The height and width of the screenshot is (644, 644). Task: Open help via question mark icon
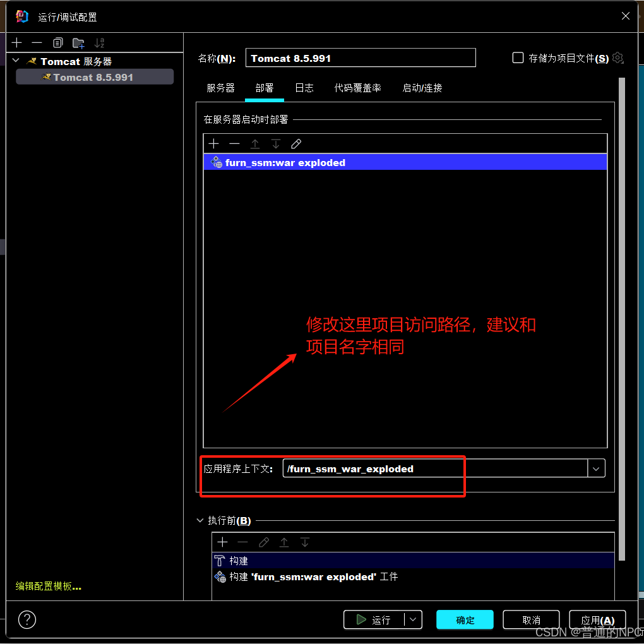[27, 619]
